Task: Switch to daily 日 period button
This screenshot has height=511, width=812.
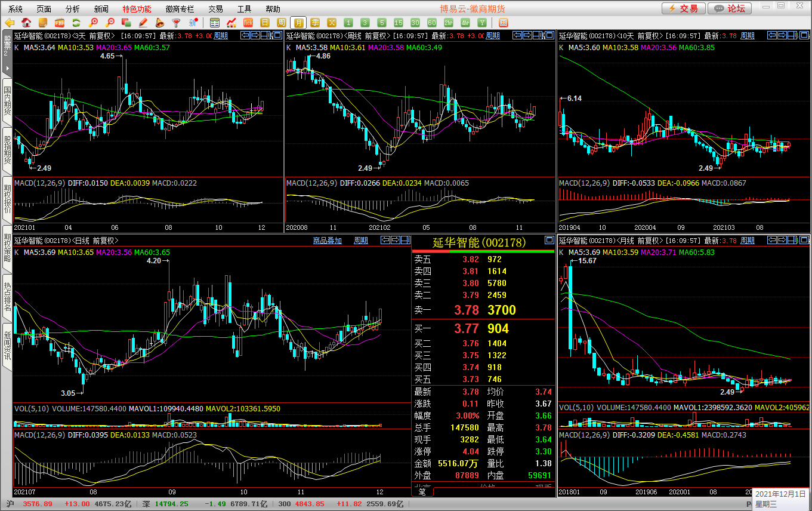Action: coord(265,23)
